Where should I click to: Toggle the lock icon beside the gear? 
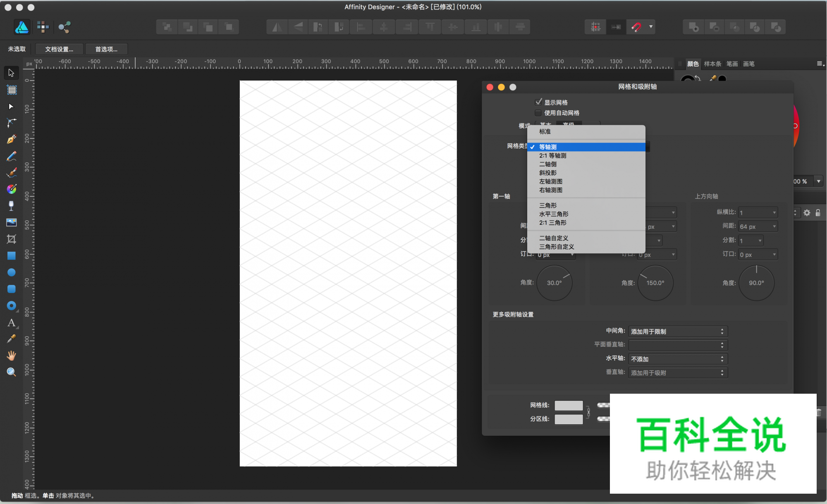[818, 213]
